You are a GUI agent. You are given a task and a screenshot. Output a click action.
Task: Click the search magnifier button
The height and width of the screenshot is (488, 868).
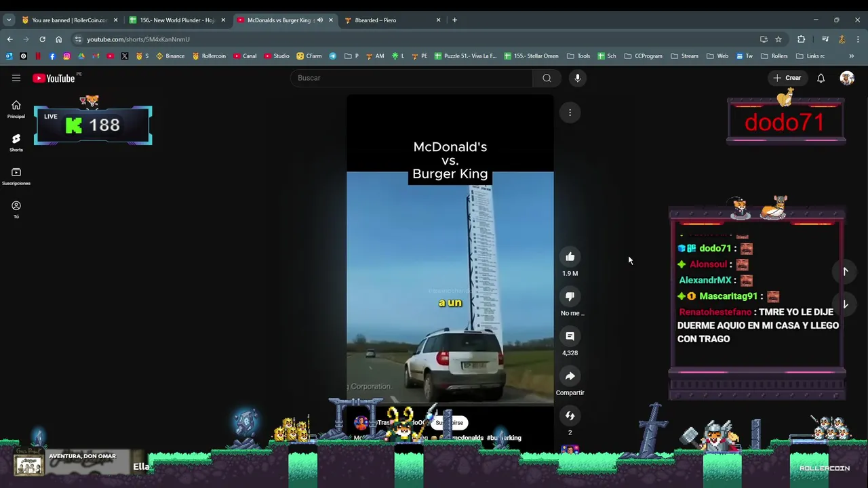point(547,78)
